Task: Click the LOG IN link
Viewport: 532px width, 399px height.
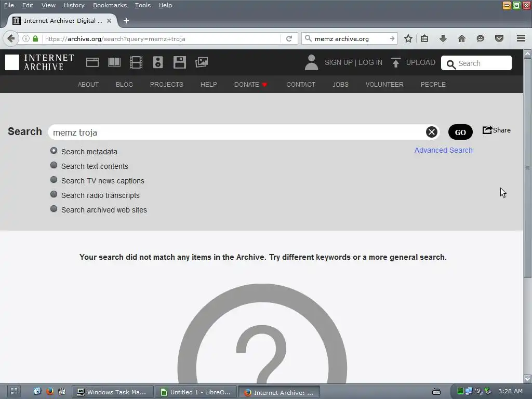Action: (370, 62)
